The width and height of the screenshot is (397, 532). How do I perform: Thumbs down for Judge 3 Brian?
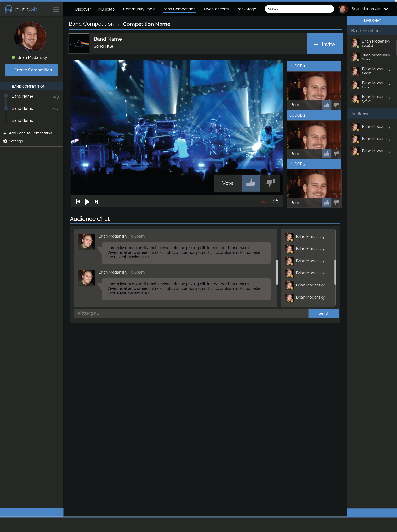pos(336,203)
